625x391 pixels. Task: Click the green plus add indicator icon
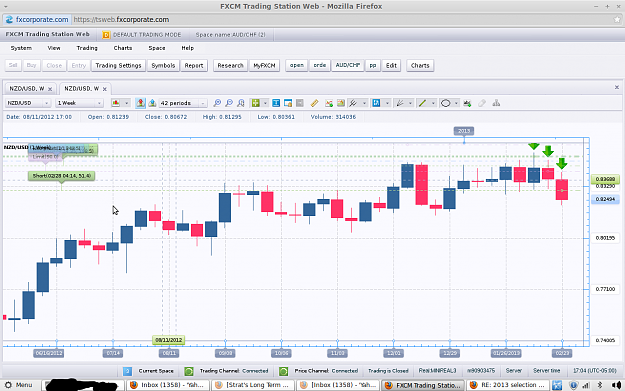click(256, 103)
